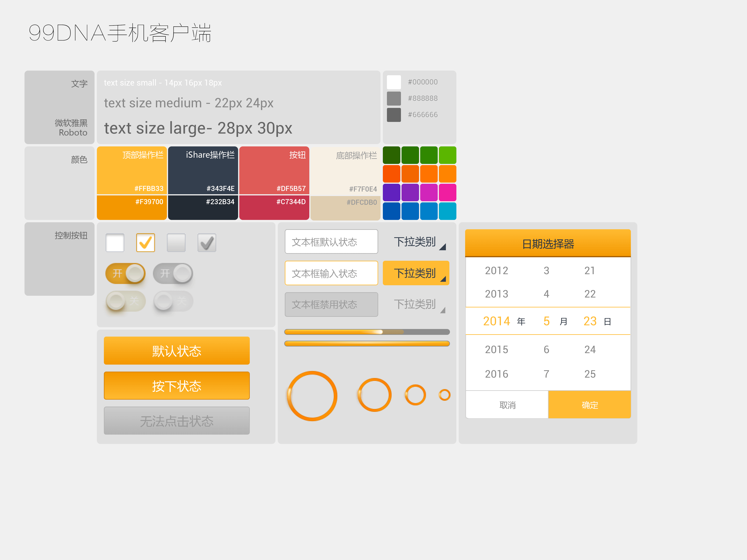Screen dimensions: 747x560
Task: Pick the #F39700 orange swatch
Action: click(x=132, y=208)
